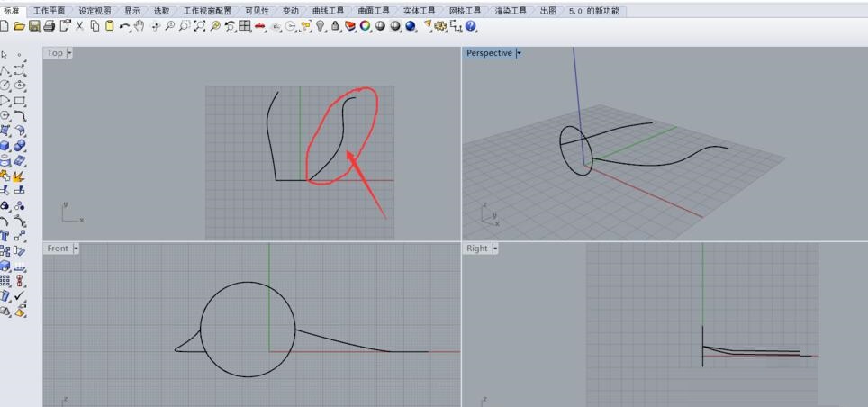Click the 5.0 的新功能 tab label

click(593, 11)
